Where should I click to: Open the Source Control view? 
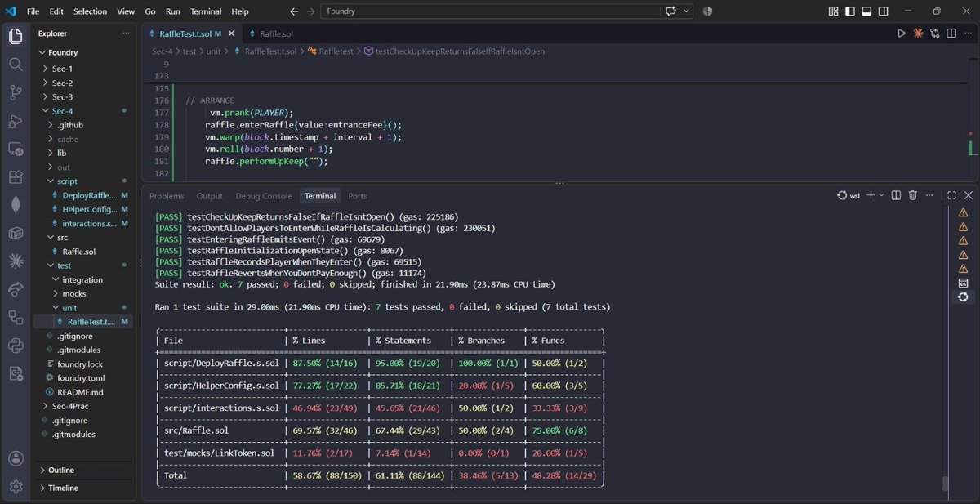(x=16, y=91)
